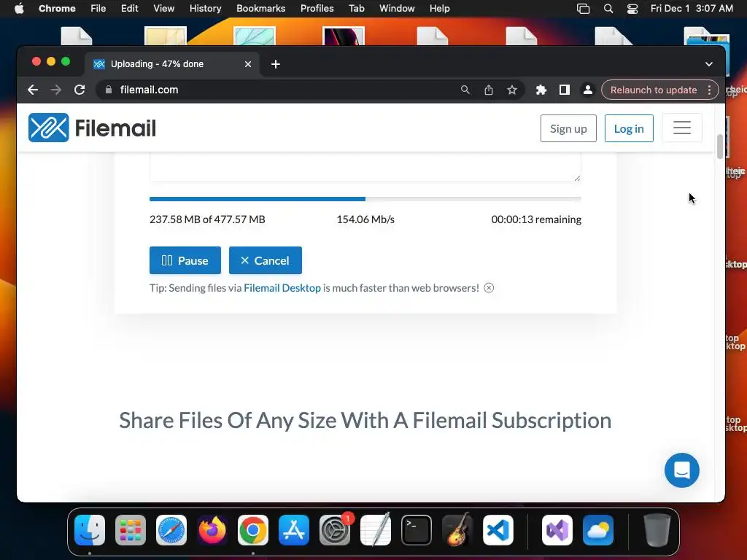Image resolution: width=747 pixels, height=560 pixels.
Task: Click Relaunch to update
Action: tap(654, 90)
